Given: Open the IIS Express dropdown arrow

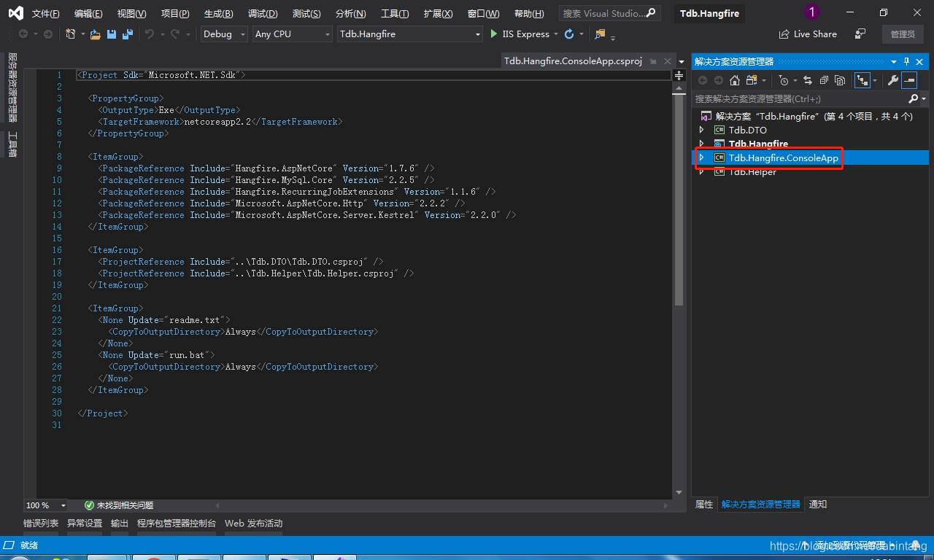Looking at the screenshot, I should pyautogui.click(x=556, y=34).
